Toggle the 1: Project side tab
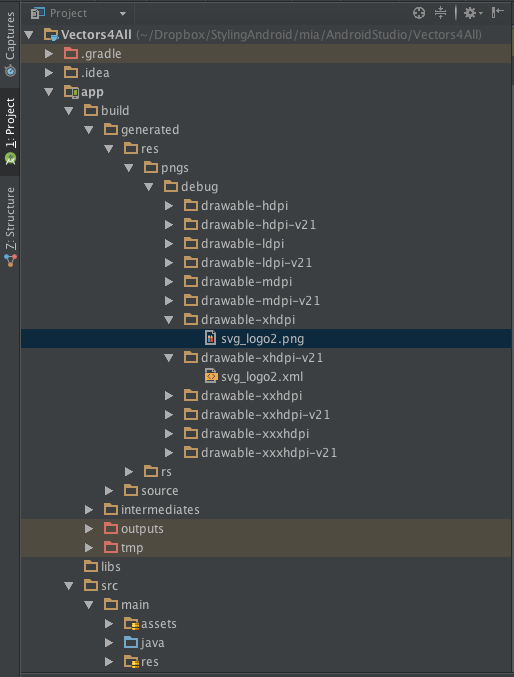Viewport: 514px width, 677px height. 10,131
